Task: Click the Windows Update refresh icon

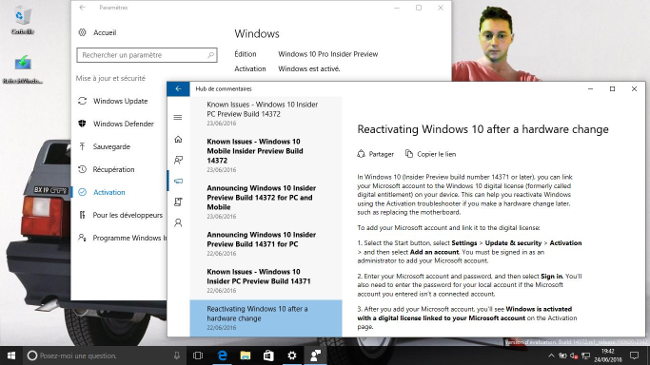Action: [82, 101]
